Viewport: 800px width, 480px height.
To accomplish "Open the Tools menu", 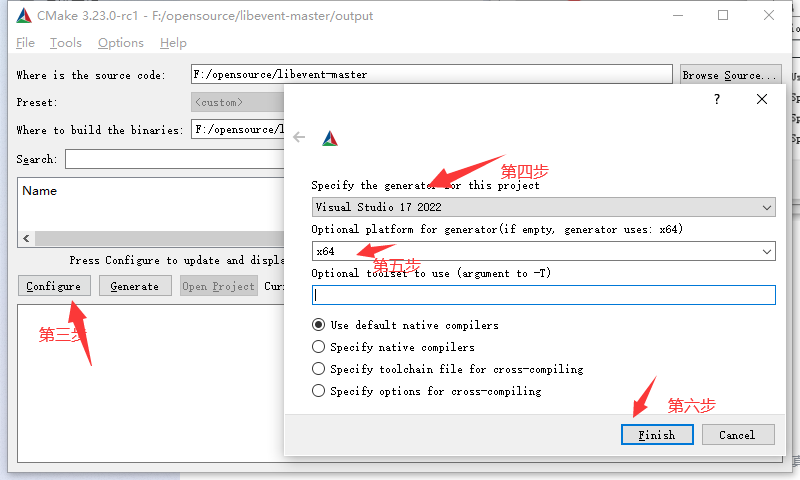I will click(x=65, y=43).
